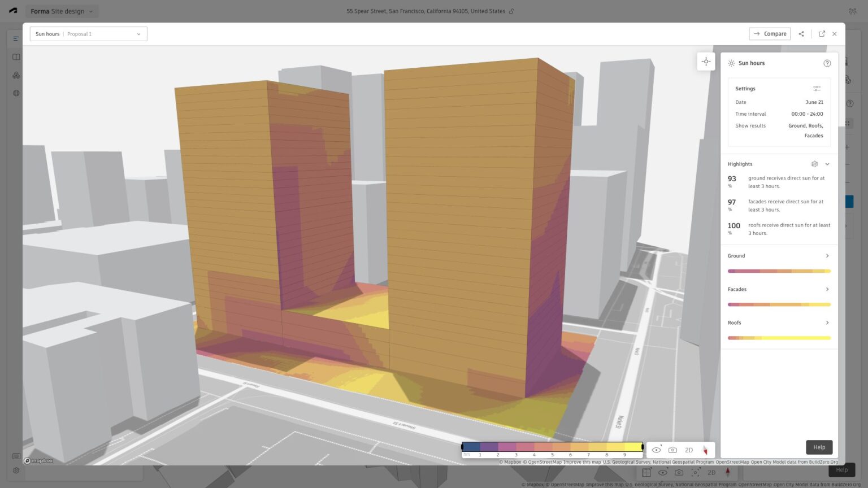
Task: Click the camera screenshot icon near the legend
Action: pos(672,450)
